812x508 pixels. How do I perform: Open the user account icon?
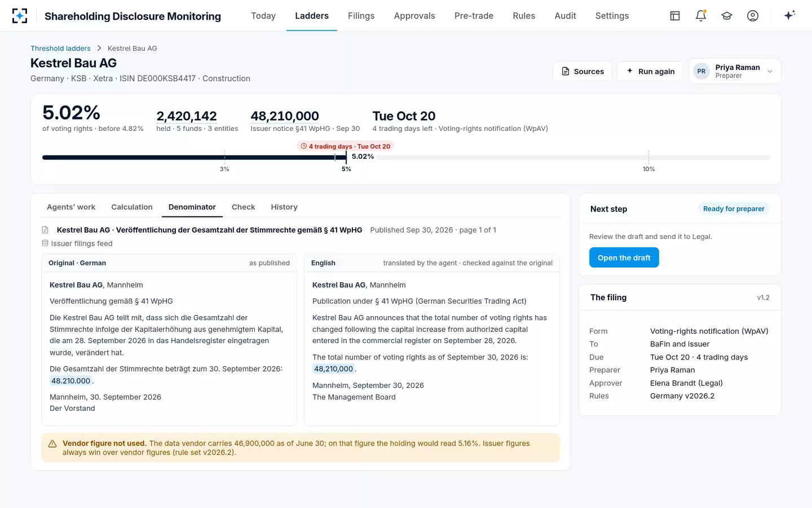pos(753,16)
